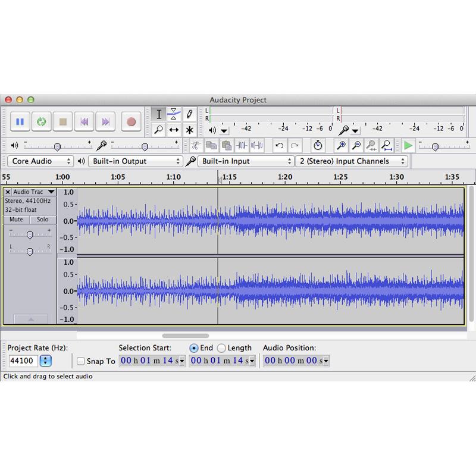The image size is (476, 476).
Task: Click the Cut scissors icon
Action: point(196,146)
